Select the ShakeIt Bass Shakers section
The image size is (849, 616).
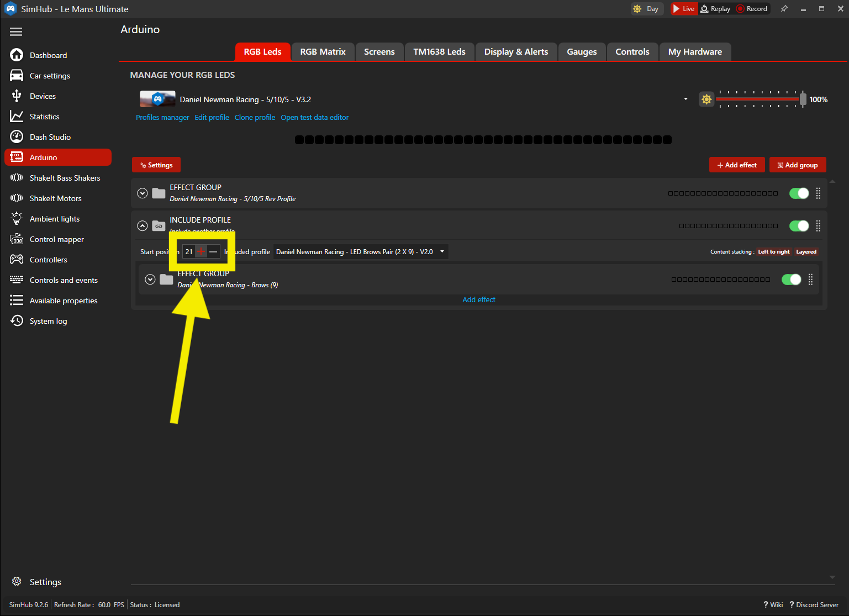click(65, 177)
